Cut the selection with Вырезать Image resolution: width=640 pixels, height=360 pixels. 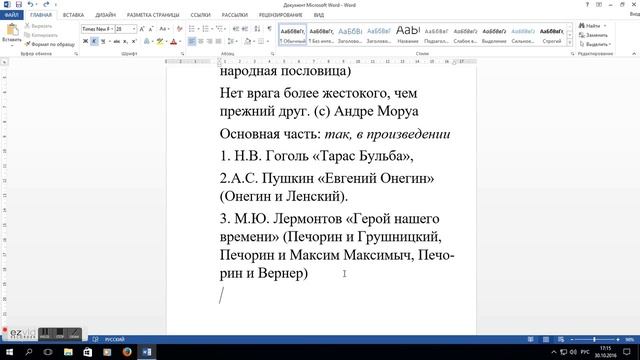(38, 26)
